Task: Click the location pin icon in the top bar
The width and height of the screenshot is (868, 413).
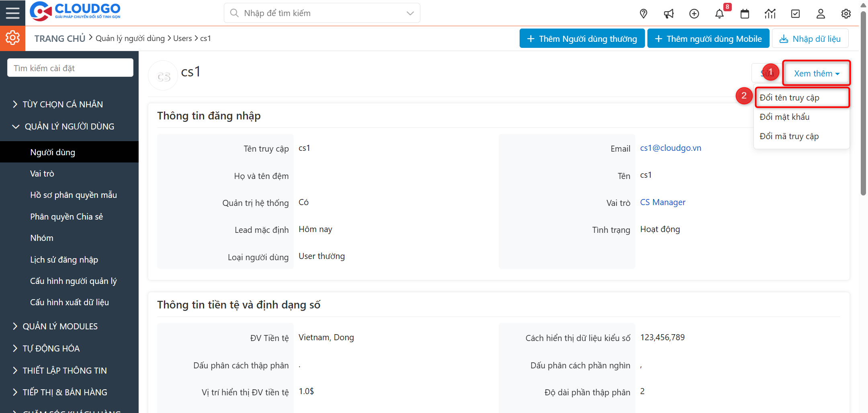Action: coord(643,13)
